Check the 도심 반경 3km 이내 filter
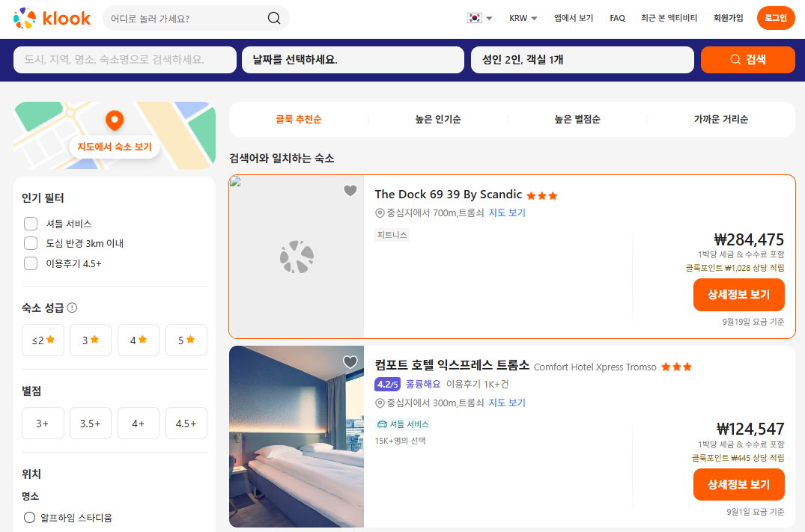 [x=31, y=243]
